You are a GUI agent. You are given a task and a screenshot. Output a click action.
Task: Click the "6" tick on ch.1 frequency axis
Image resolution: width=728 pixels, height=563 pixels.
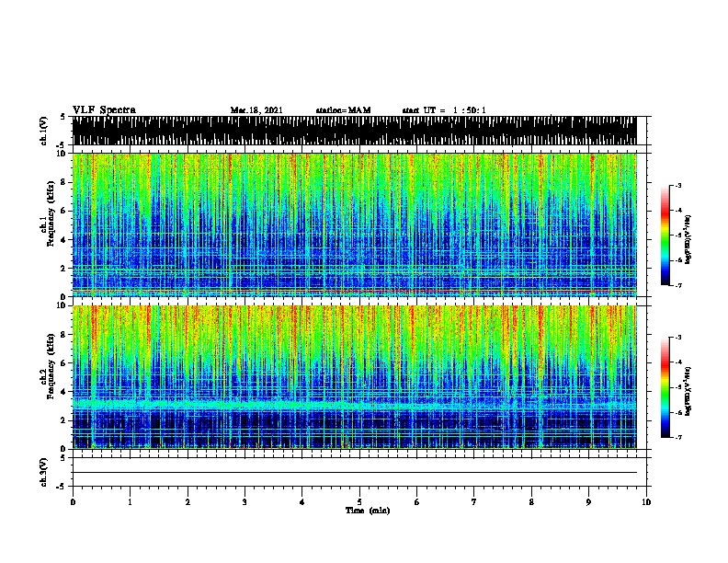point(63,212)
